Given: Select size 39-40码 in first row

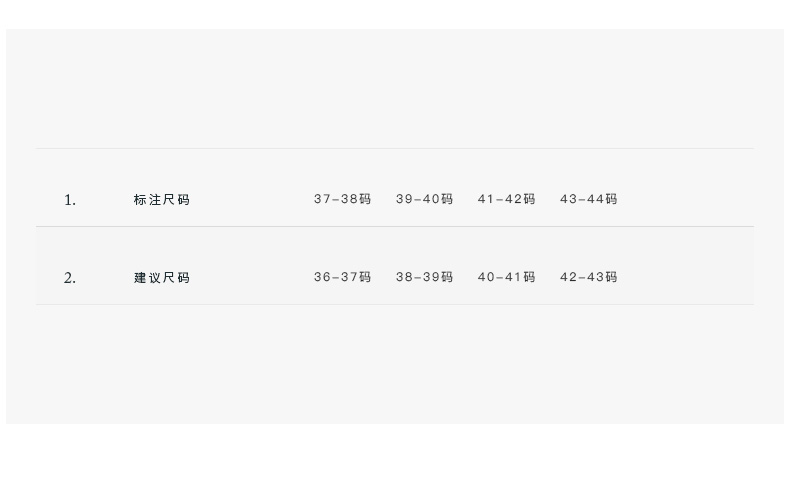Looking at the screenshot, I should (x=424, y=199).
